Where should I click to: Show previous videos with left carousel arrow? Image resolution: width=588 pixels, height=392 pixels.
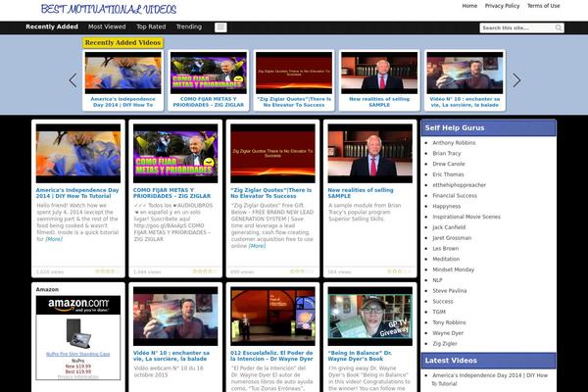coord(73,80)
